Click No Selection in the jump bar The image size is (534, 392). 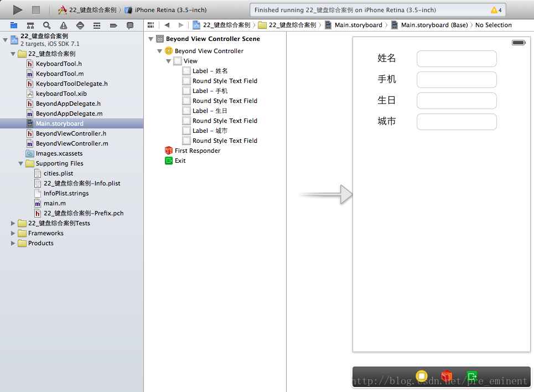pos(494,25)
